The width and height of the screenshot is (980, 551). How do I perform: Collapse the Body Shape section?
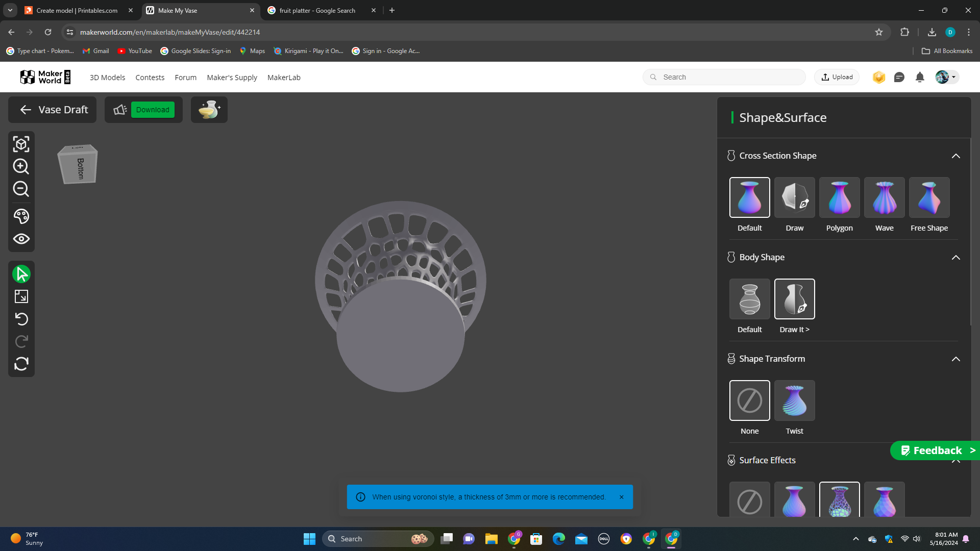pyautogui.click(x=955, y=258)
